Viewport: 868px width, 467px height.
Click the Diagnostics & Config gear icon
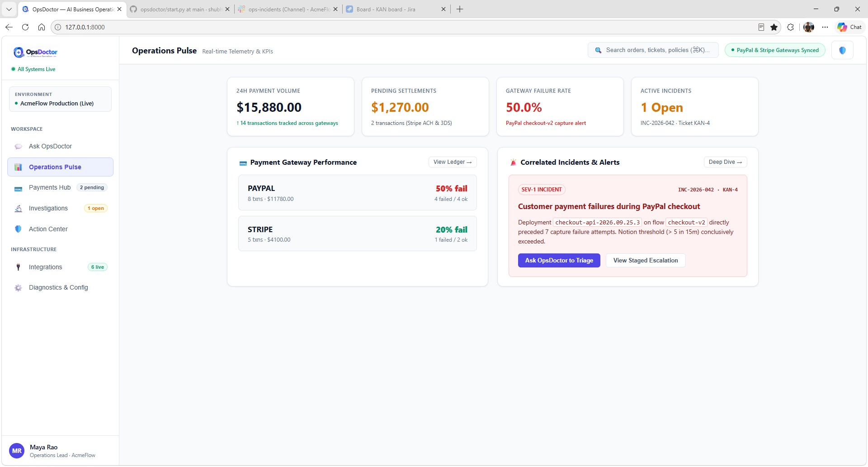click(18, 288)
